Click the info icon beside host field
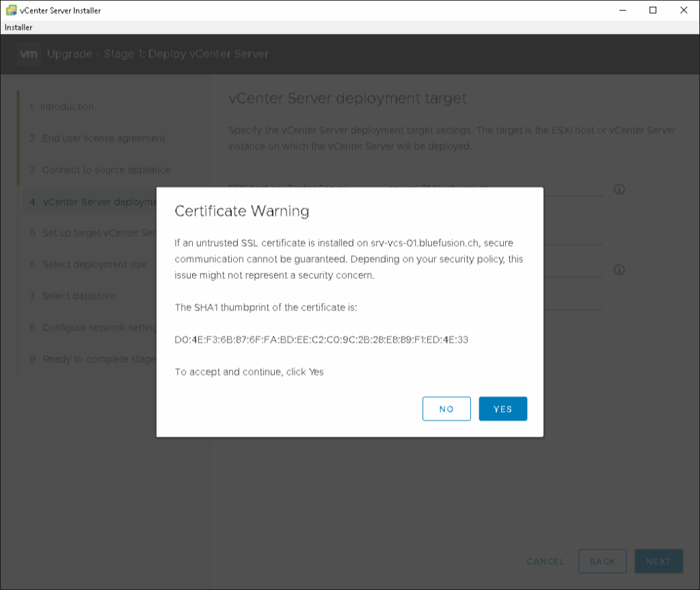Screen dimensions: 700x590 pos(619,189)
